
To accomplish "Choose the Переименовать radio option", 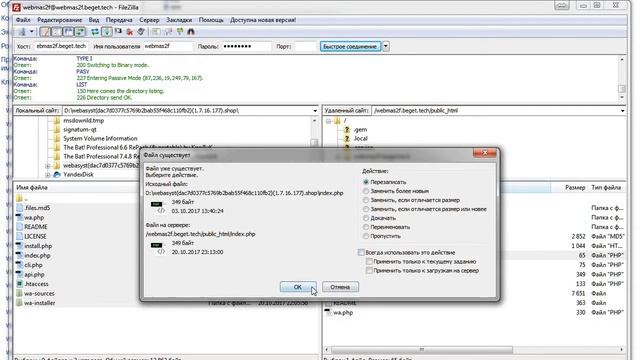I will [x=366, y=227].
